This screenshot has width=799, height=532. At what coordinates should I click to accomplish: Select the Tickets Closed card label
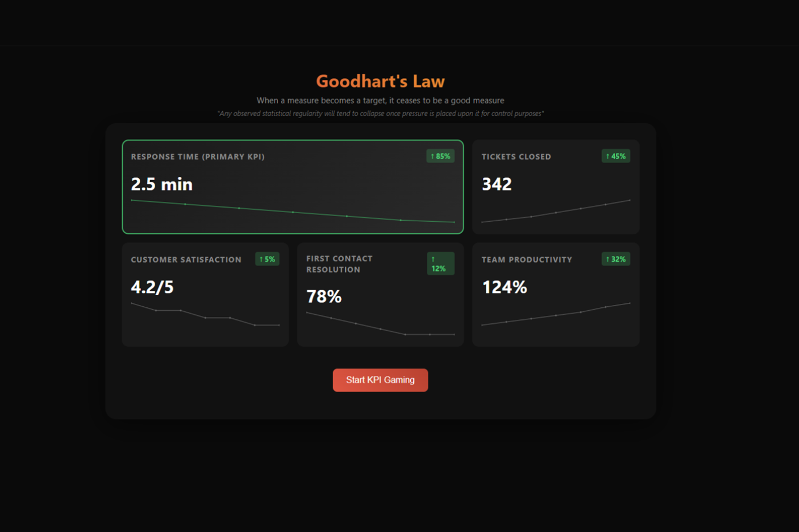(516, 157)
